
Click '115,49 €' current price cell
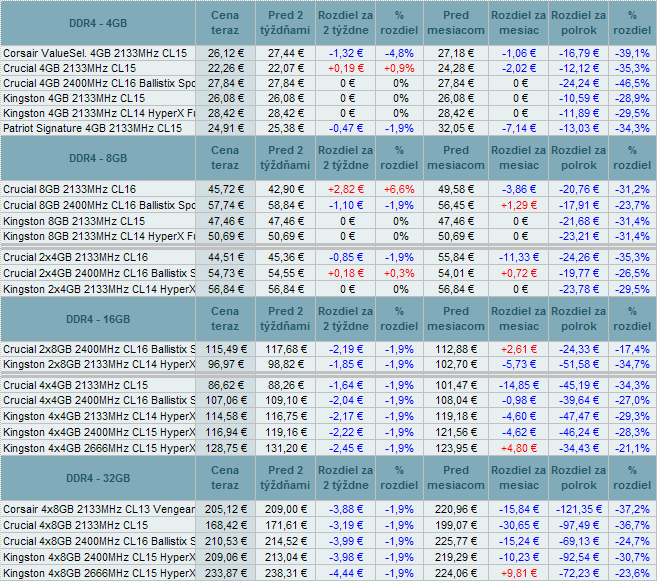(225, 349)
